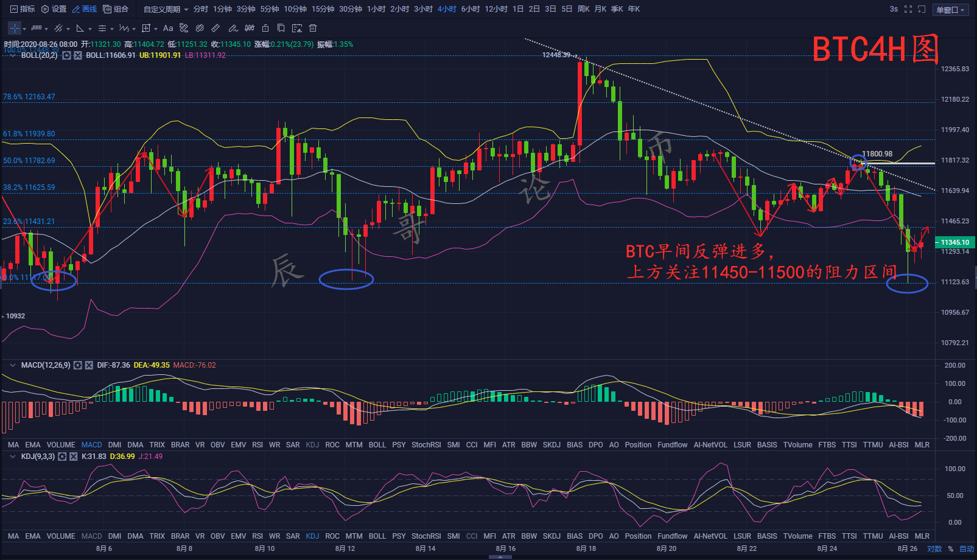Click the 11345.10 current price label
977x560 pixels.
pyautogui.click(x=954, y=242)
